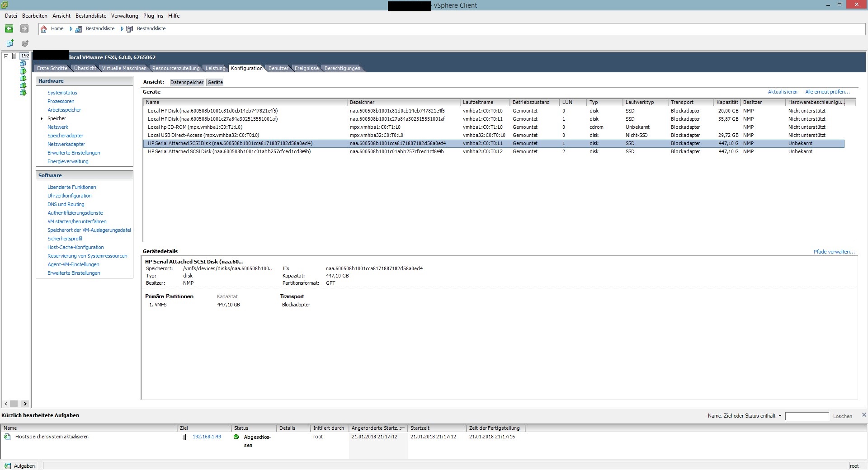Open the task filter field dropdown arrow

tap(780, 416)
